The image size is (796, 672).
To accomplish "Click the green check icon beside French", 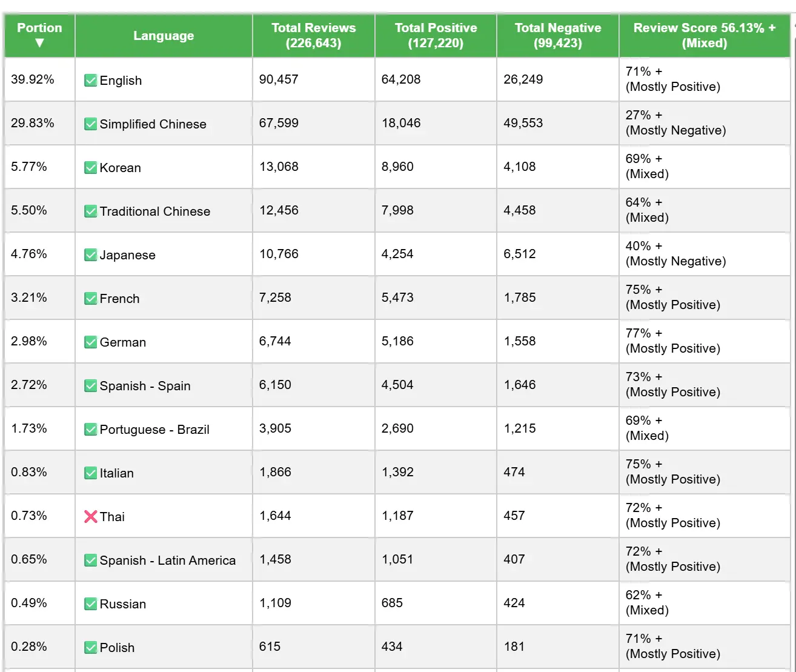I will [x=90, y=298].
